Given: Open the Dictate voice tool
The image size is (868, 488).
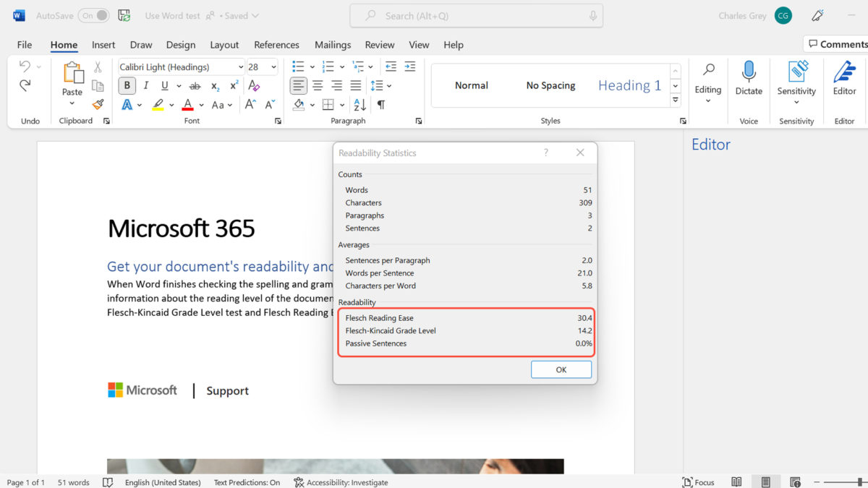Looking at the screenshot, I should (749, 80).
